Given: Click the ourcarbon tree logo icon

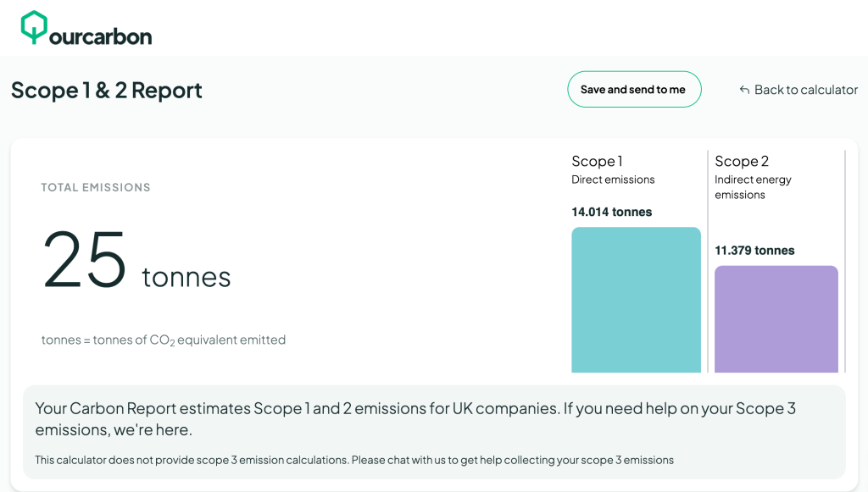Looking at the screenshot, I should (x=34, y=27).
